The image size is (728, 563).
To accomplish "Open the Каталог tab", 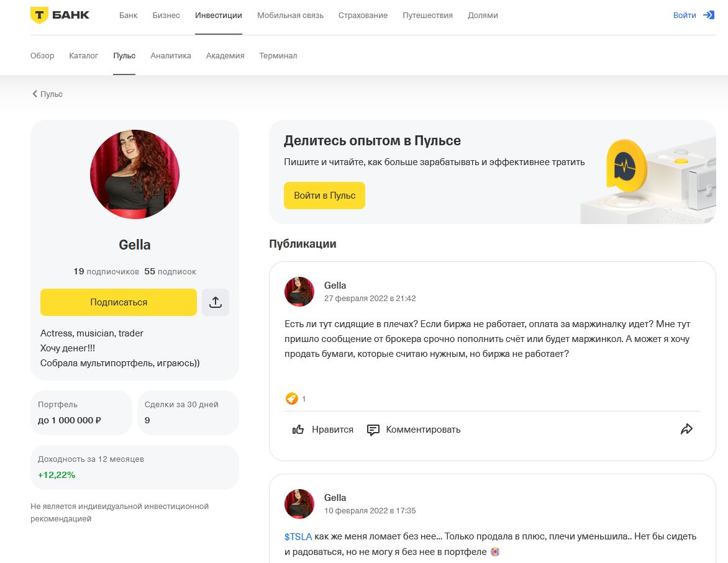I will [x=84, y=55].
